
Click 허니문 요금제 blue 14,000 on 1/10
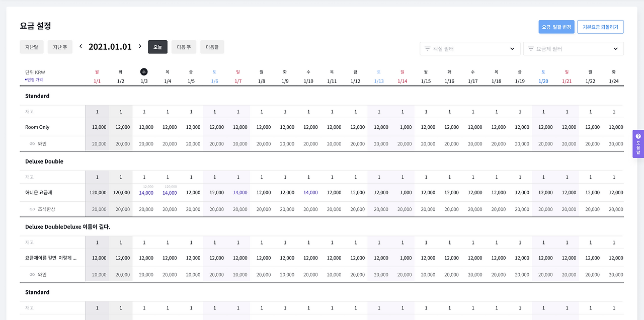(x=310, y=193)
